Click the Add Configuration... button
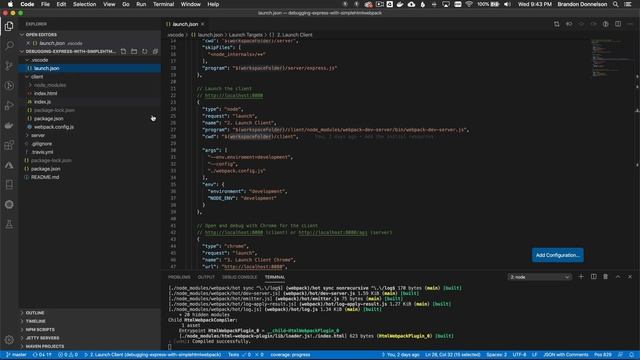The width and height of the screenshot is (640, 360). (558, 255)
